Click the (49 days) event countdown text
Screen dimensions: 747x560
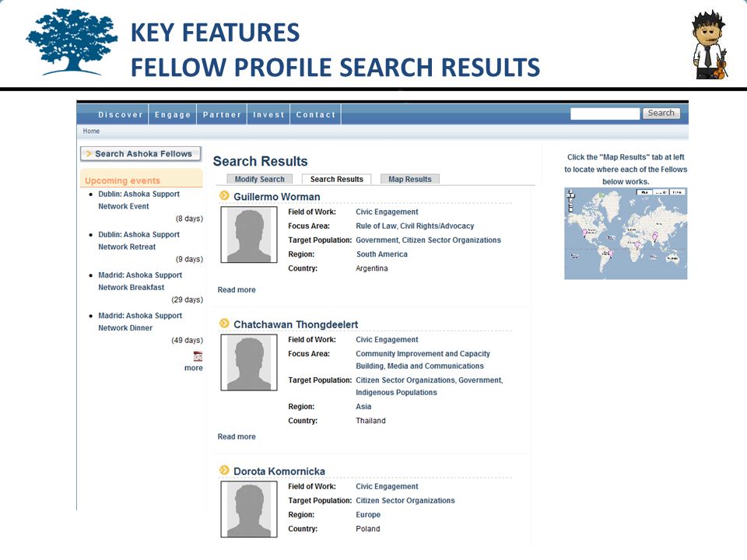coord(187,341)
